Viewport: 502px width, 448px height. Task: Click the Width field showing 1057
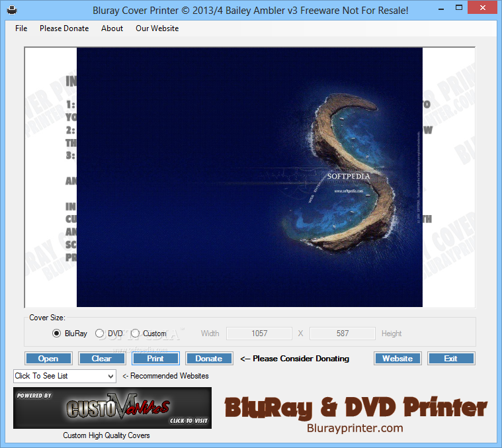click(x=259, y=334)
